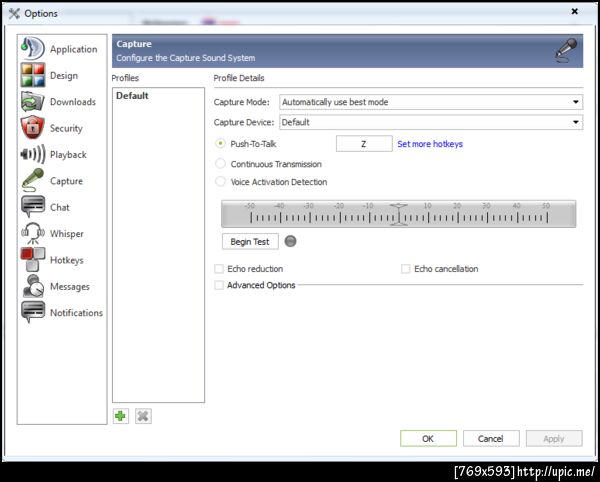This screenshot has height=482, width=600.
Task: Follow the Set more hotkeys link
Action: 430,144
